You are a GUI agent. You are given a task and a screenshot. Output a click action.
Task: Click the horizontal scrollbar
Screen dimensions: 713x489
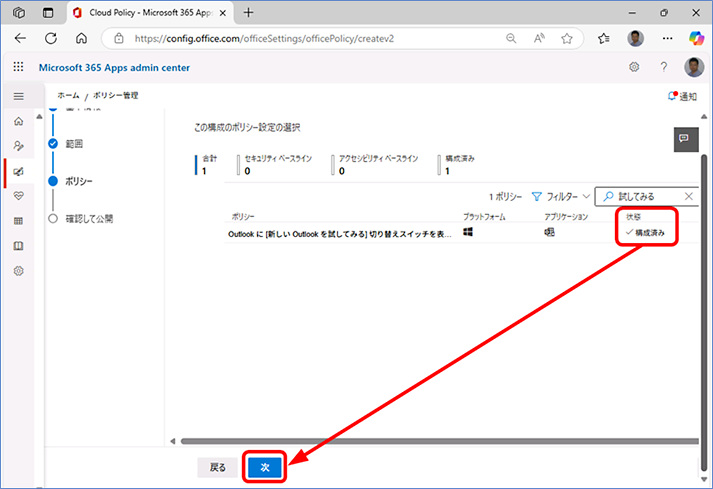pyautogui.click(x=439, y=441)
